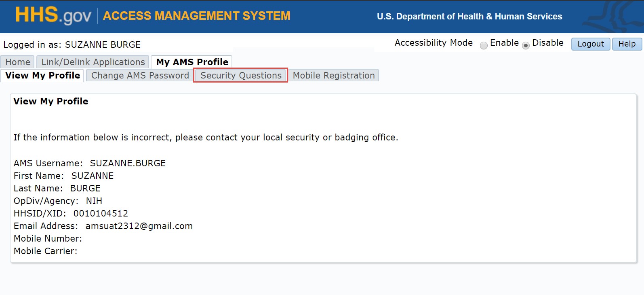Click the HHSID/XID value 0010104512
The height and width of the screenshot is (295, 644).
(x=101, y=214)
